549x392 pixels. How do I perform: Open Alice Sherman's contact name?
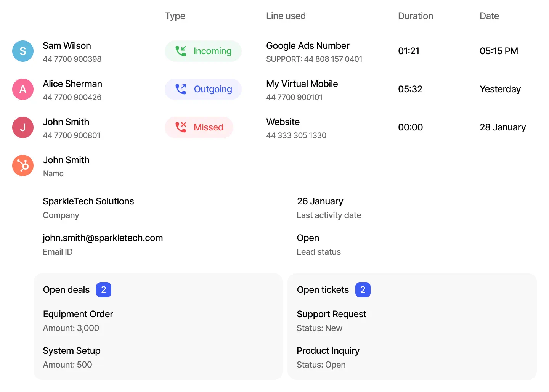pyautogui.click(x=72, y=84)
